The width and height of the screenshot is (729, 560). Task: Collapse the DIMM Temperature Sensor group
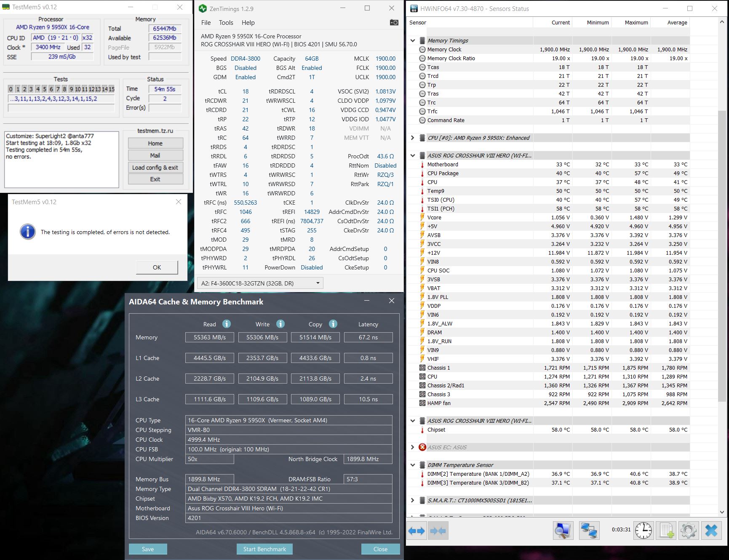[x=413, y=465]
